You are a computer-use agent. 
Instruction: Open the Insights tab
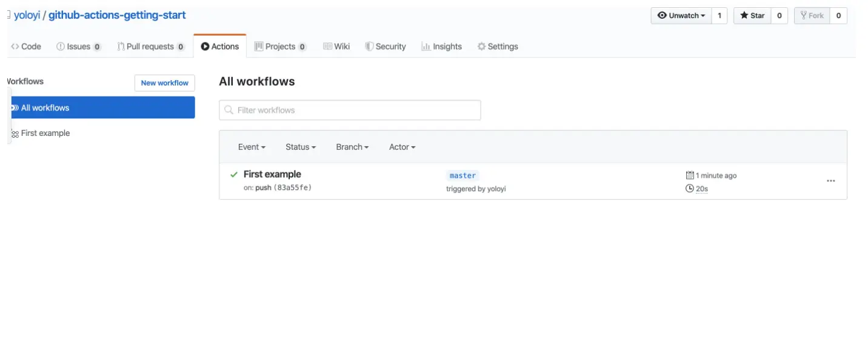tap(441, 46)
